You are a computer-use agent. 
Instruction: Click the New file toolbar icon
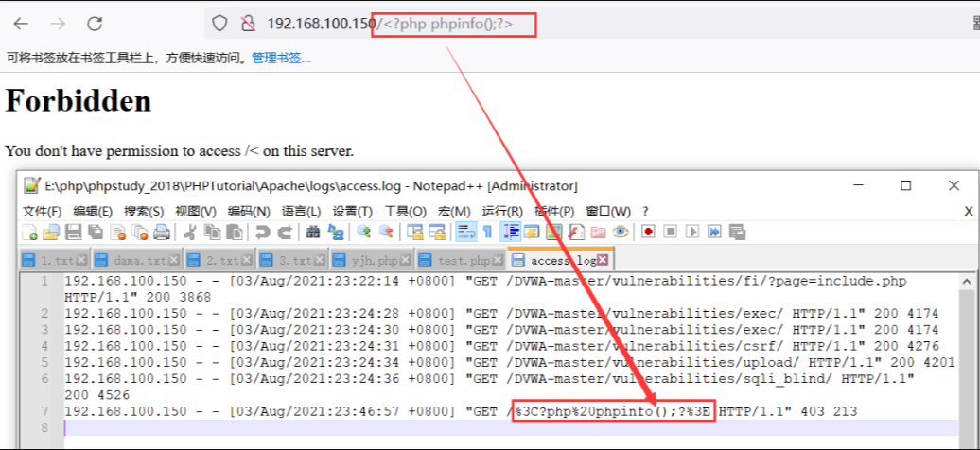(x=29, y=232)
